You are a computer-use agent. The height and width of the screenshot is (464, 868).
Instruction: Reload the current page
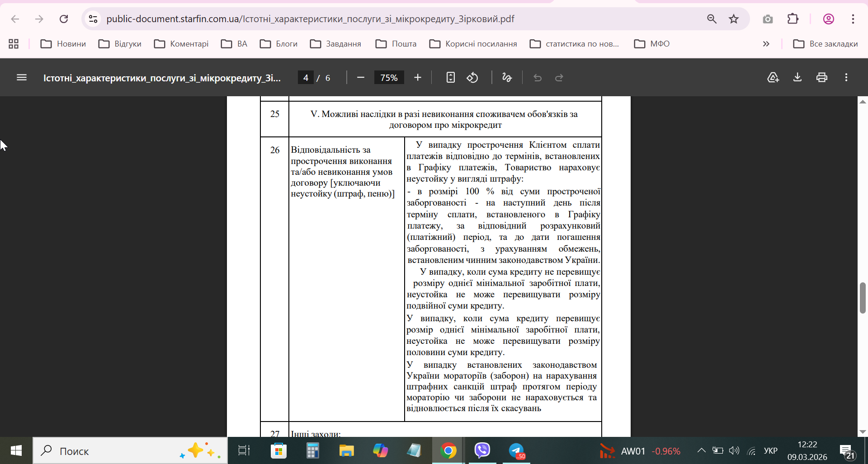click(64, 19)
